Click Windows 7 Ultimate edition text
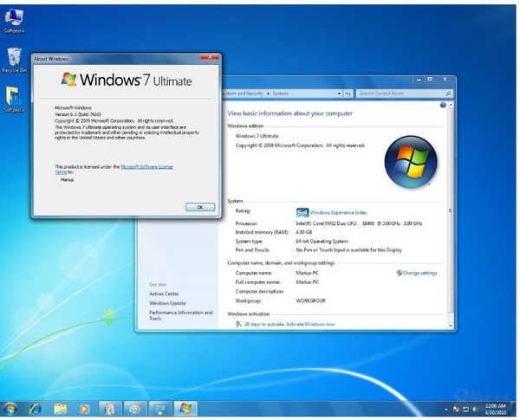The height and width of the screenshot is (420, 520). click(257, 136)
